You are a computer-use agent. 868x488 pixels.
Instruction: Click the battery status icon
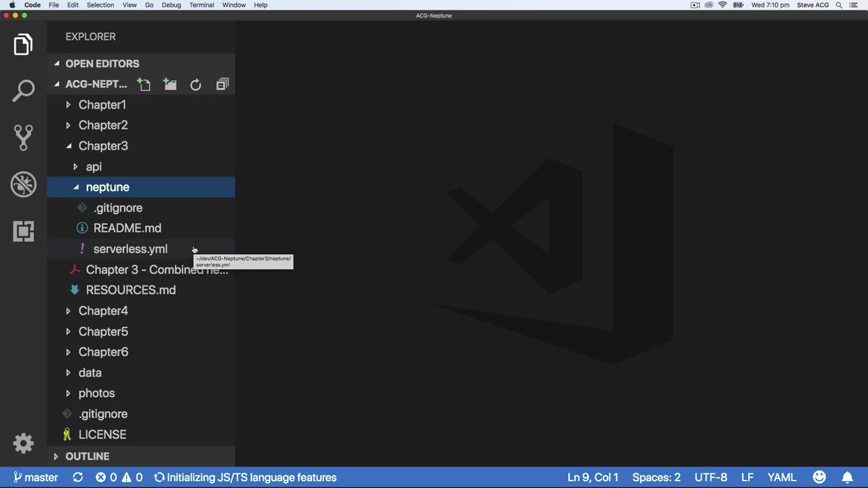pos(738,5)
